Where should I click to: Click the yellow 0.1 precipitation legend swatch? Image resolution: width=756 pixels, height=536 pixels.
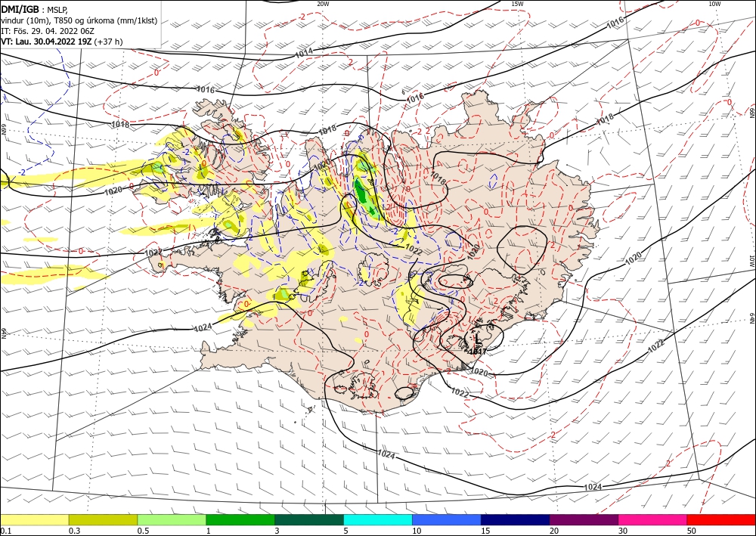[34, 520]
